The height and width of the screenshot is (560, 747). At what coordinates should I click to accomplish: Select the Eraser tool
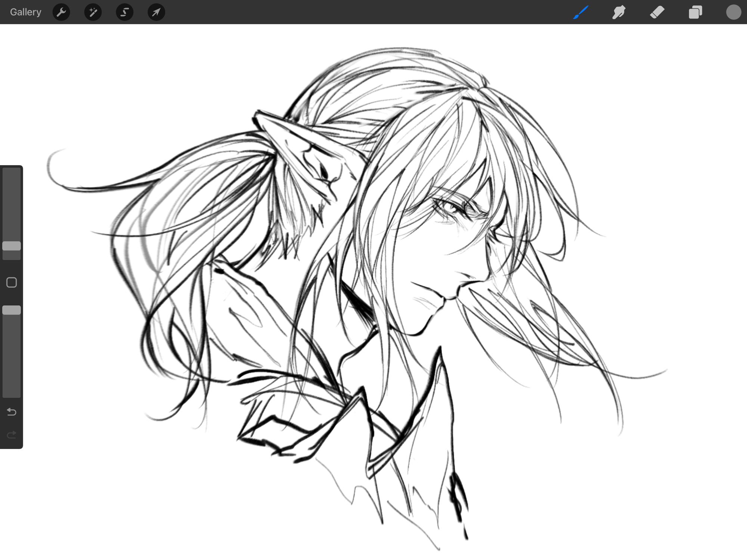point(657,12)
